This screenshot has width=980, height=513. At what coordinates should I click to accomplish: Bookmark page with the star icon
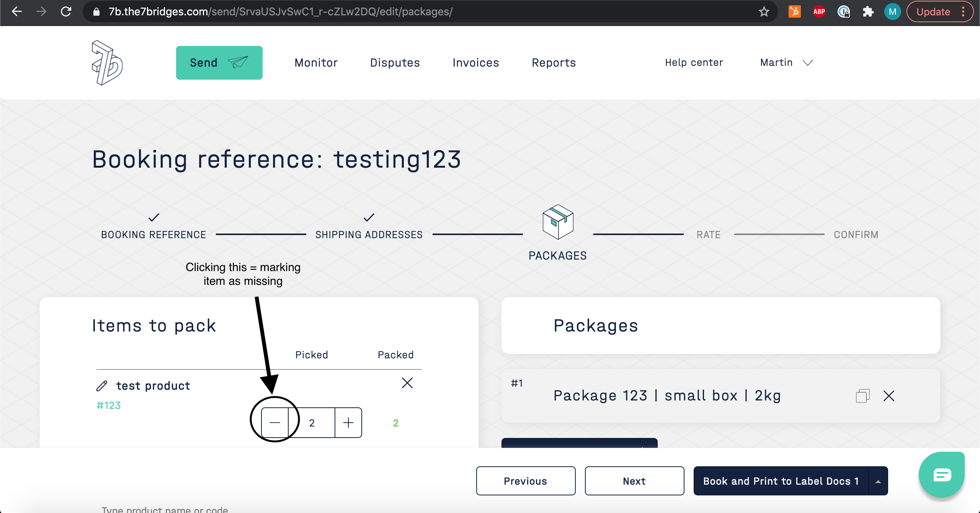coord(764,12)
